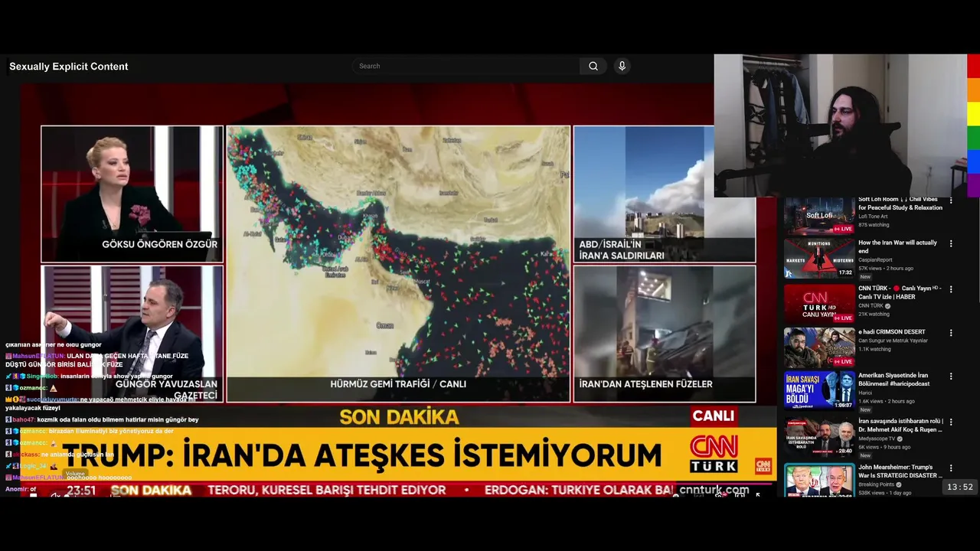Viewport: 980px width, 551px height.
Task: Open 'İran savaşında istihbaratın rolü' video title
Action: point(900,425)
